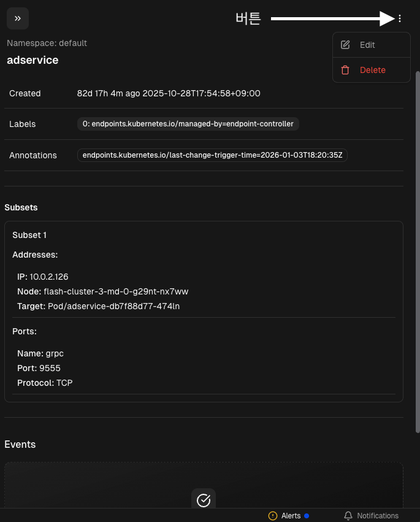Click the blue dot beside Alerts
This screenshot has width=420, height=522.
coord(307,516)
